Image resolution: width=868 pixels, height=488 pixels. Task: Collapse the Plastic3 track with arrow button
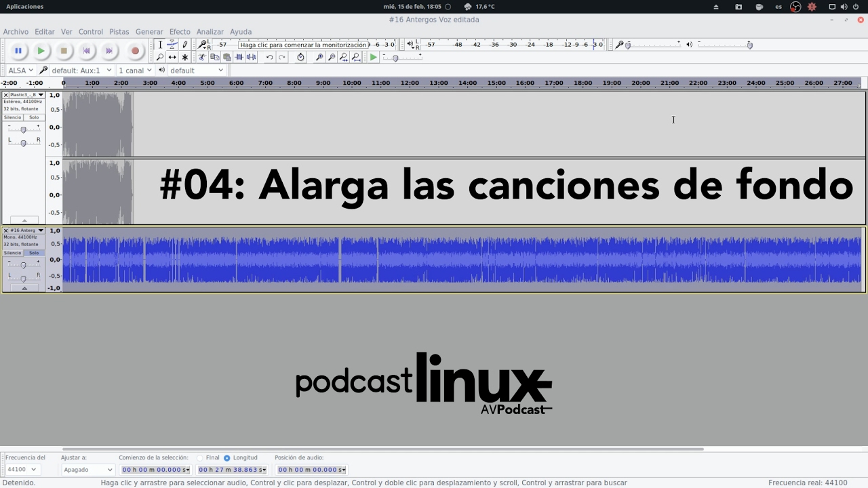[24, 220]
